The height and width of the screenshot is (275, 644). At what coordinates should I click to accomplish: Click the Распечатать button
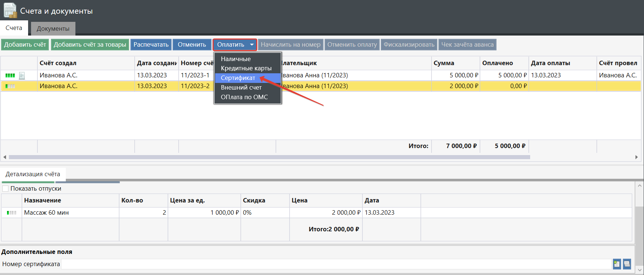(x=151, y=45)
